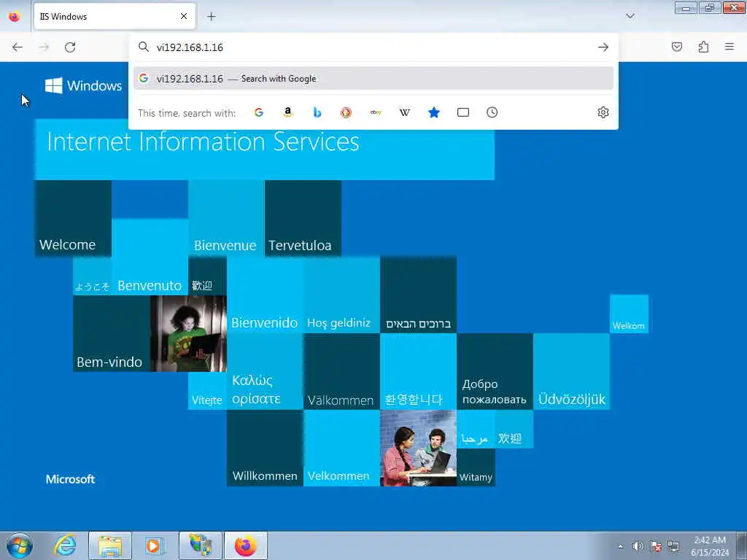Click the Tervetuloa tile

pyautogui.click(x=303, y=218)
